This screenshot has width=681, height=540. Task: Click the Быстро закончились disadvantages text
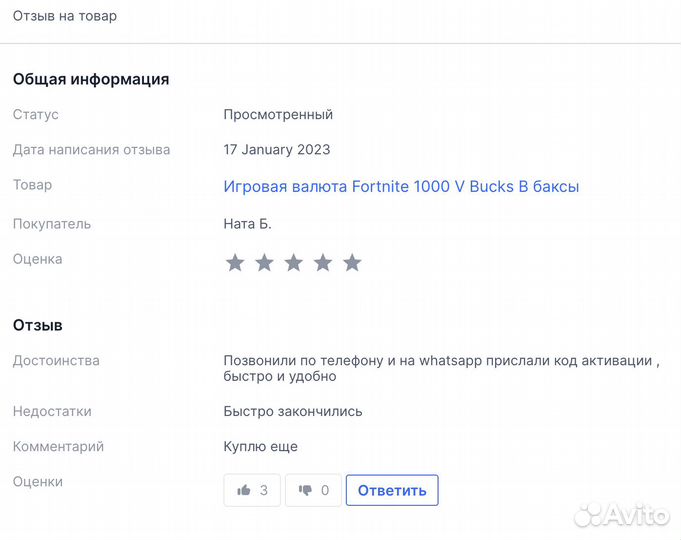click(293, 411)
